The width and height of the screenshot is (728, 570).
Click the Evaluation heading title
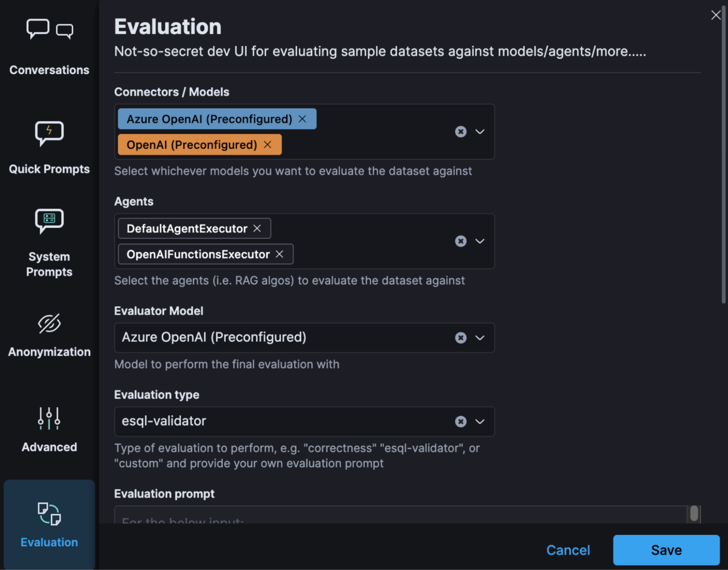click(168, 27)
